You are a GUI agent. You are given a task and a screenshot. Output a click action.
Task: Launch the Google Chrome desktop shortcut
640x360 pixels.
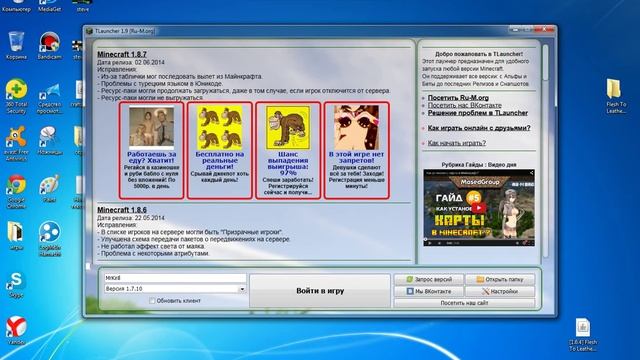click(16, 191)
